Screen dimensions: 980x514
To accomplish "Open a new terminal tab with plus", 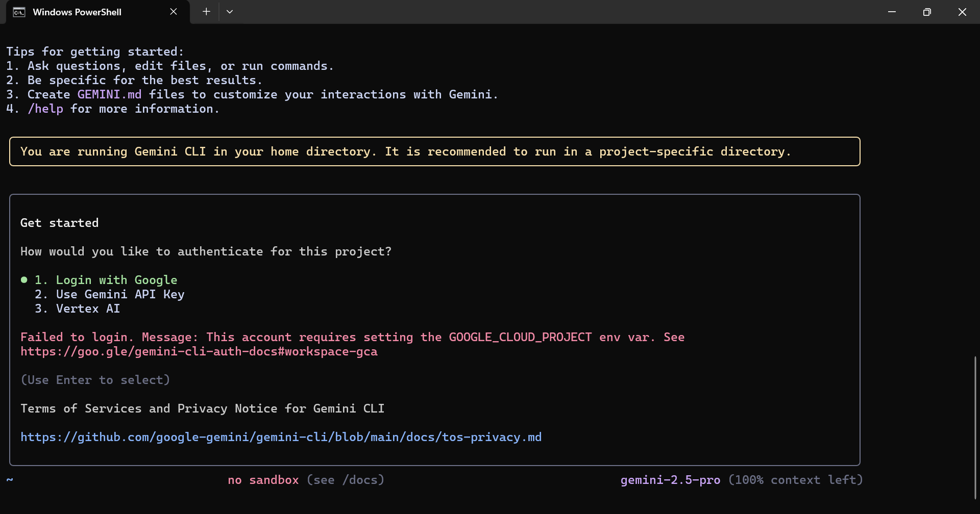I will click(206, 12).
